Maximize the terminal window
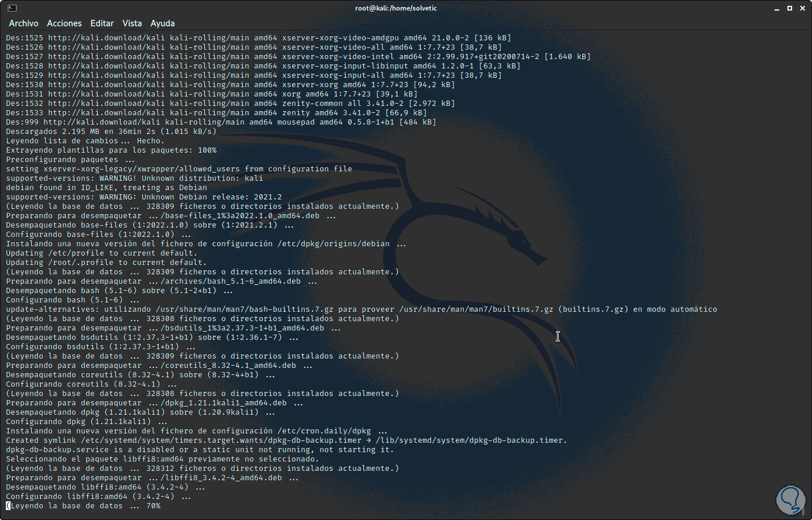This screenshot has height=520, width=812. (x=789, y=8)
